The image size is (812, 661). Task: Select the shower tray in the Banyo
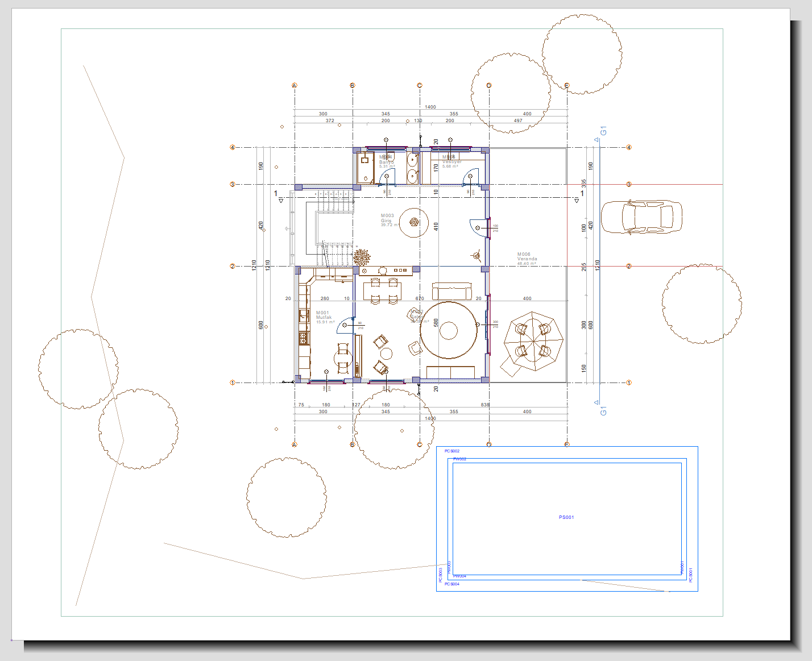click(365, 167)
